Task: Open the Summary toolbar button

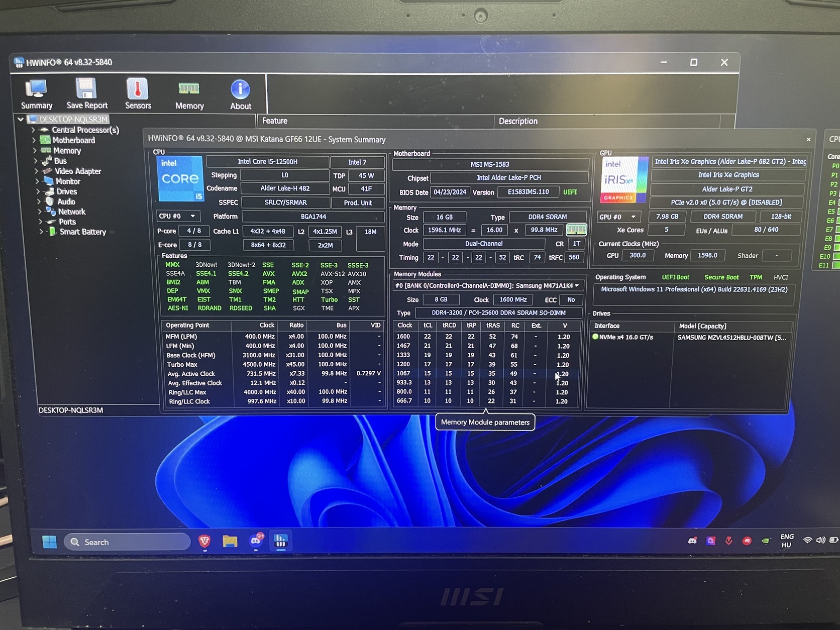Action: [x=37, y=94]
